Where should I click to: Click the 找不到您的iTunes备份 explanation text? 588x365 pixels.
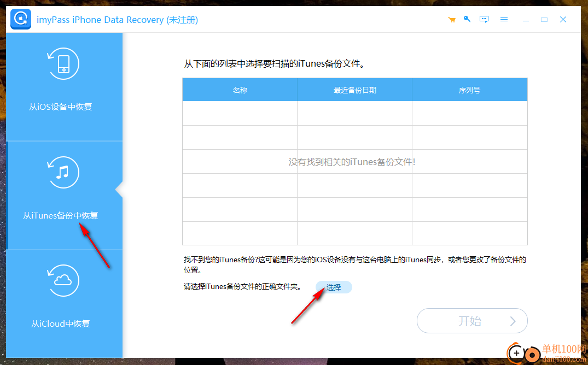coord(355,264)
